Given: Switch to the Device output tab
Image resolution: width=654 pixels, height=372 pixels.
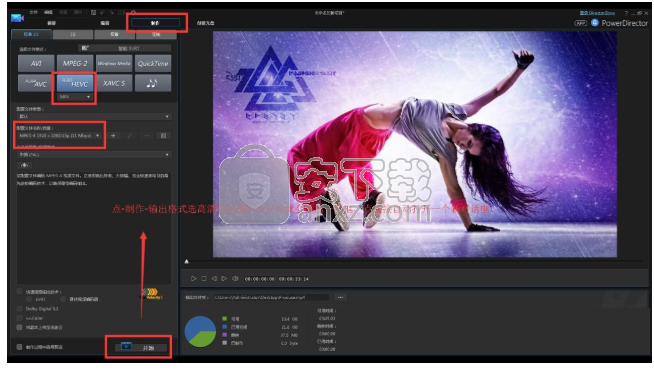Looking at the screenshot, I should 114,34.
